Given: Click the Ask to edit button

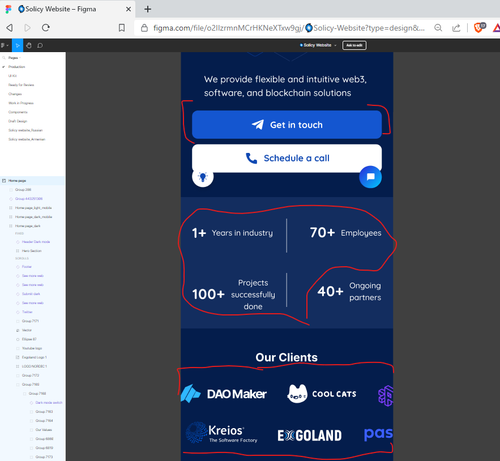Looking at the screenshot, I should click(354, 45).
